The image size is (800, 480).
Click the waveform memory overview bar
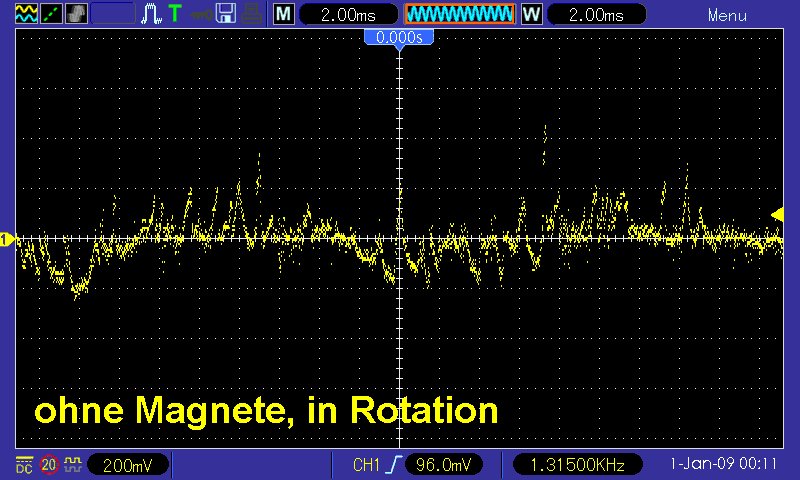[459, 14]
